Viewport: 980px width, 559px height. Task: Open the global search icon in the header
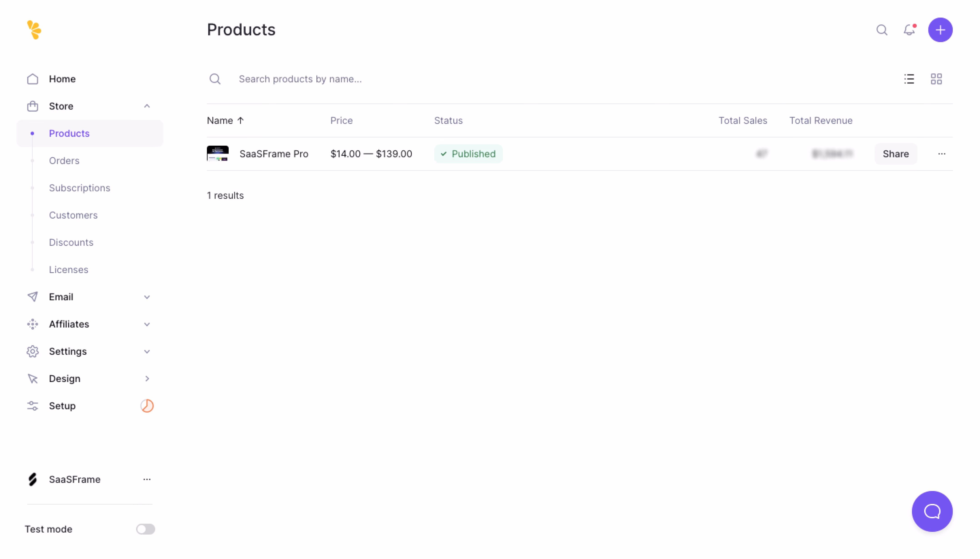[x=881, y=30]
